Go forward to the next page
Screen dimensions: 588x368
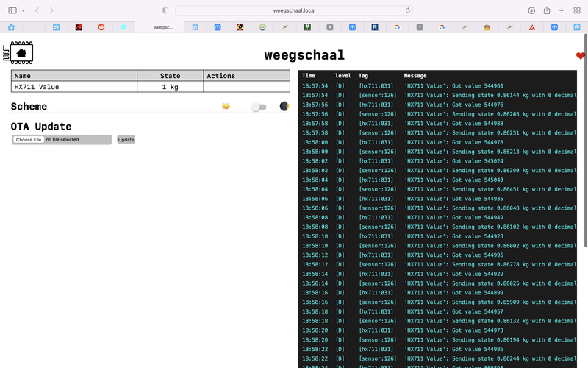51,10
